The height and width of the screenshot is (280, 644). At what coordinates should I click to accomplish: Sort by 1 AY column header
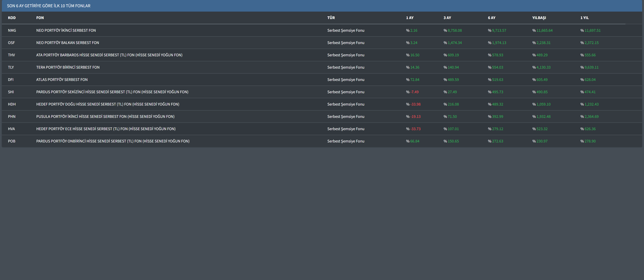(x=409, y=18)
